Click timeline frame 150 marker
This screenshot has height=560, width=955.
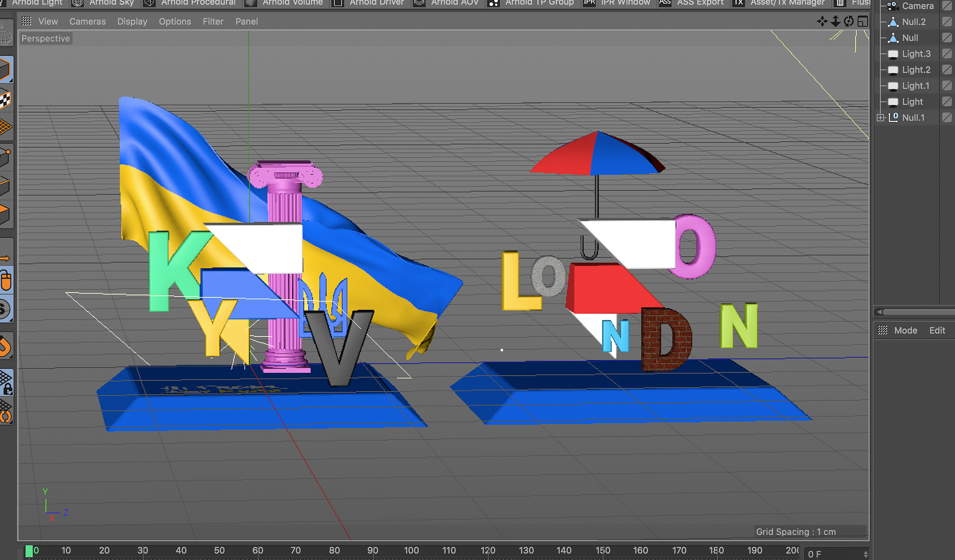(x=603, y=550)
